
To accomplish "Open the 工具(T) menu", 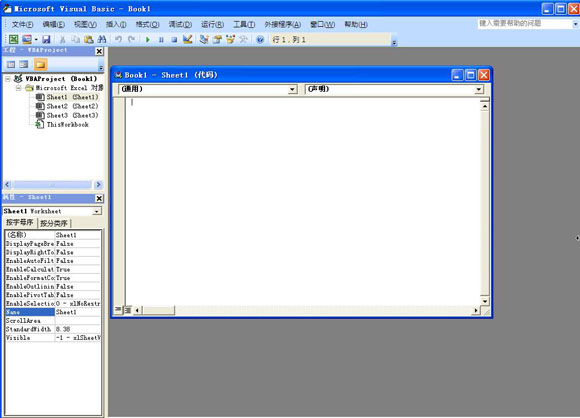I will (244, 24).
